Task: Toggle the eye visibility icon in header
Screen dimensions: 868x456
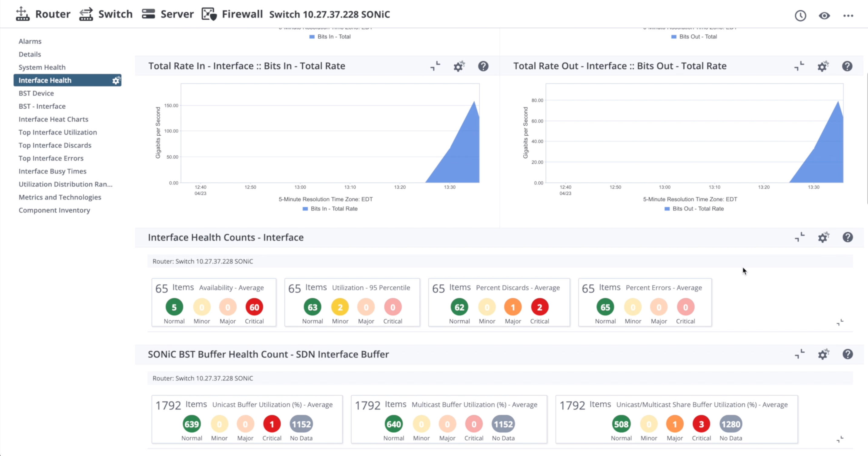Action: tap(824, 15)
